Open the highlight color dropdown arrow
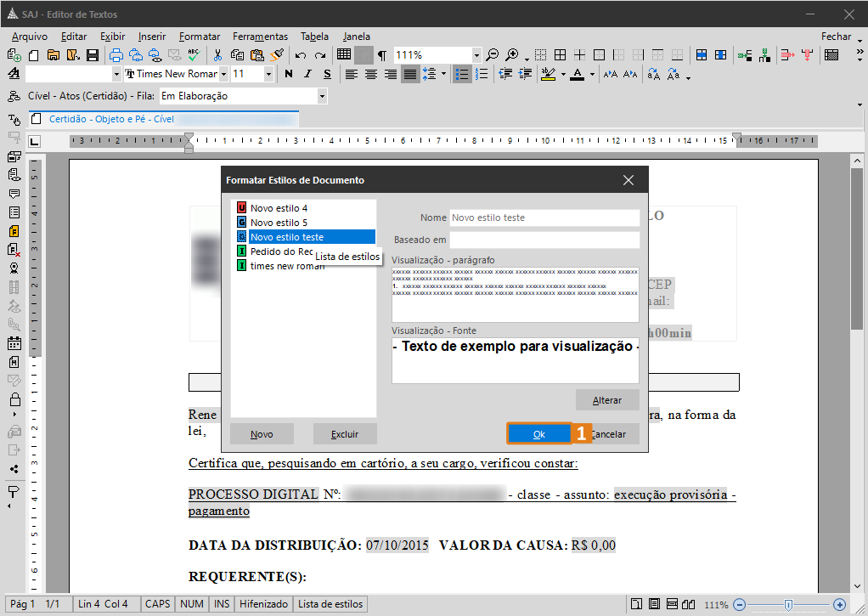868x616 pixels. pos(563,74)
